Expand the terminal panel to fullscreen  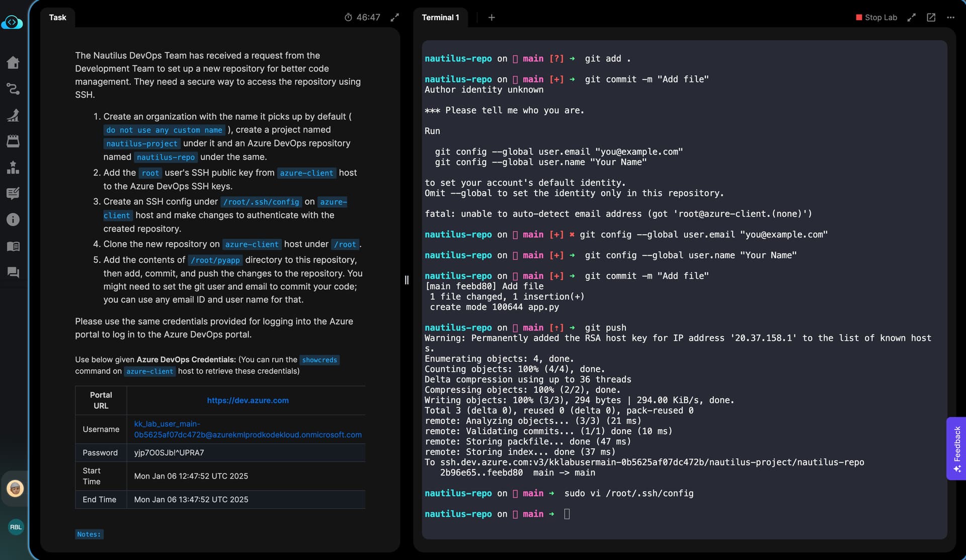pos(911,18)
